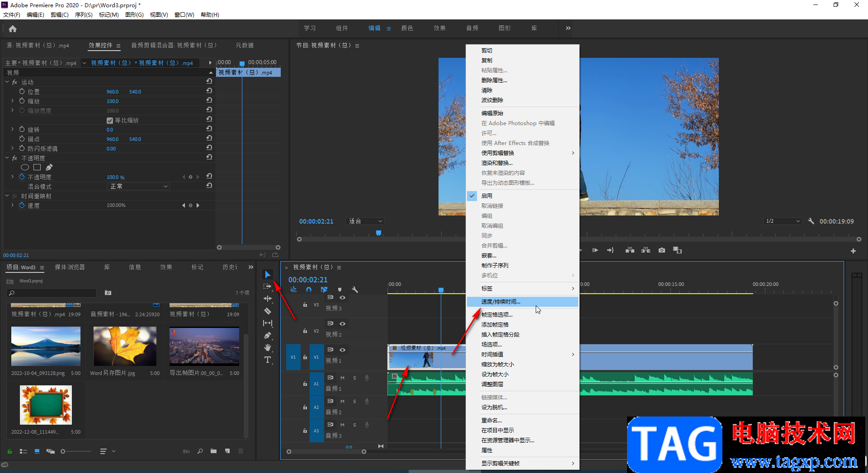Screen dimensions: 868x473
Task: Click the Extract button in monitor
Action: (x=646, y=250)
